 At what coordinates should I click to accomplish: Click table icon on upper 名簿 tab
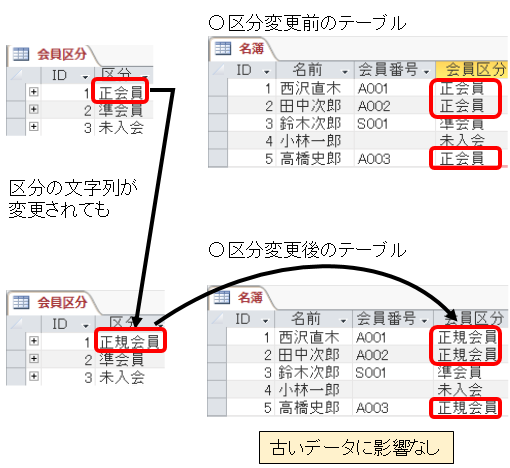click(x=223, y=48)
